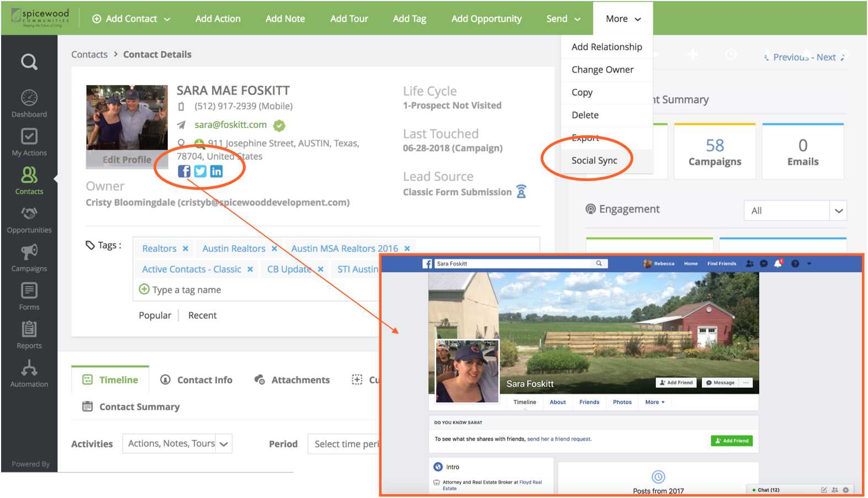Choose Social Sync from More menu
The width and height of the screenshot is (868, 498).
tap(607, 160)
